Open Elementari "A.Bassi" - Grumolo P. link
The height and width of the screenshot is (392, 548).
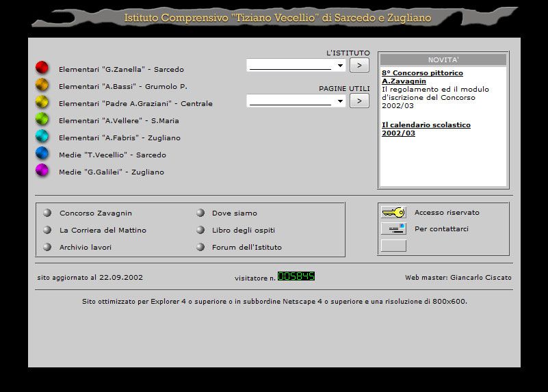click(123, 87)
